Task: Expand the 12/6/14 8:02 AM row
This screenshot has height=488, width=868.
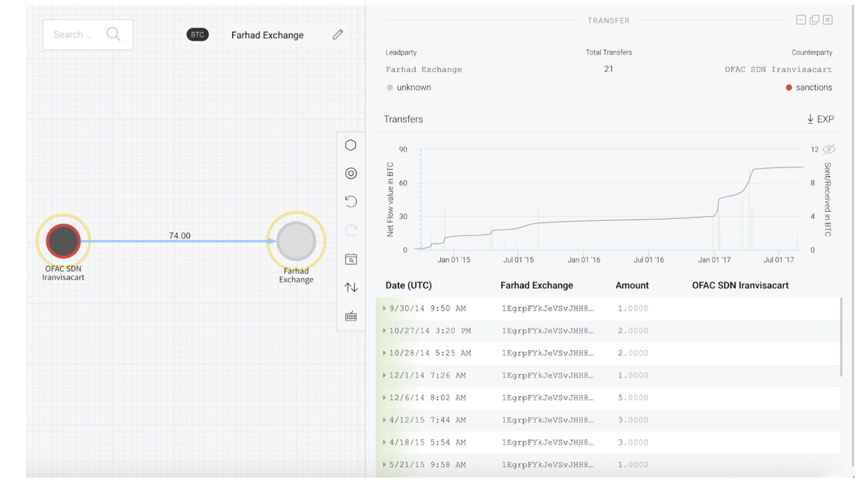Action: 384,398
